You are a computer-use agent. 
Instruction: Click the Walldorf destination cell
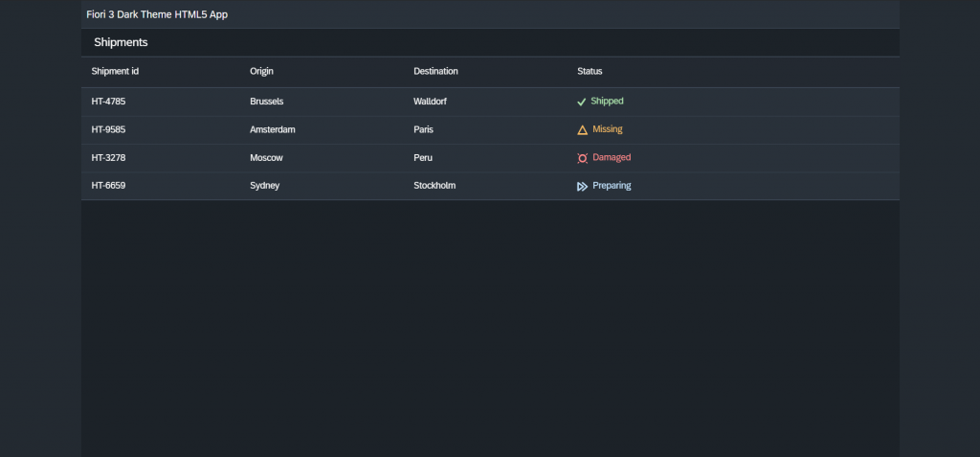(x=430, y=101)
